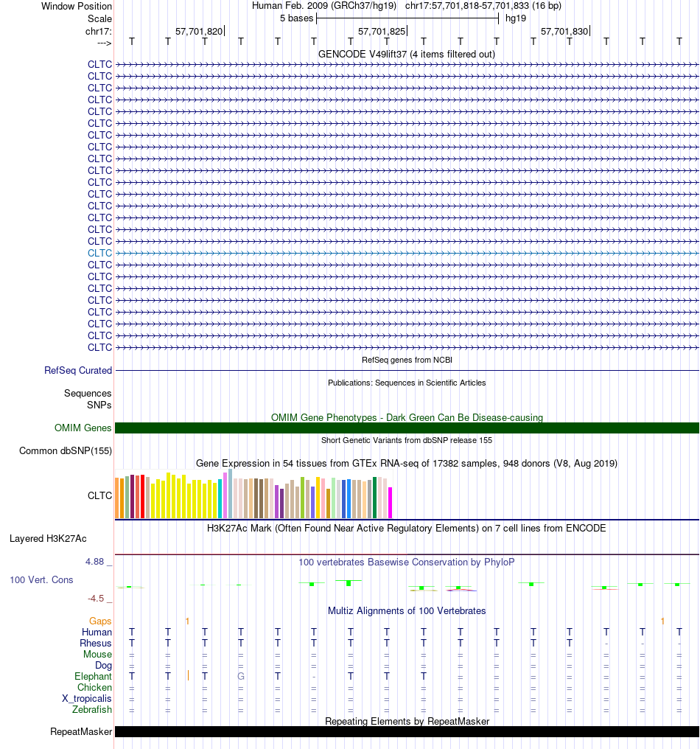Click the 57,701,825 position marker
Screen dimensions: 700x749
point(382,32)
